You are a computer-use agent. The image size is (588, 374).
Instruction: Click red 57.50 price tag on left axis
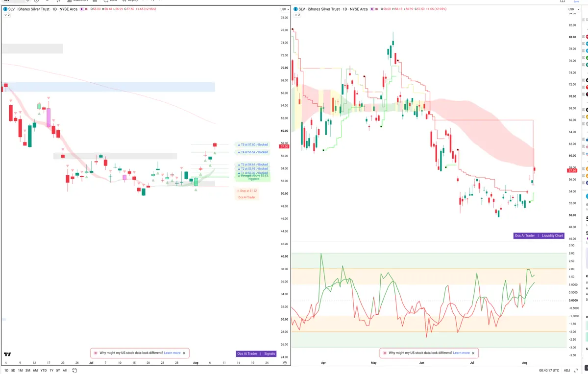pos(284,146)
